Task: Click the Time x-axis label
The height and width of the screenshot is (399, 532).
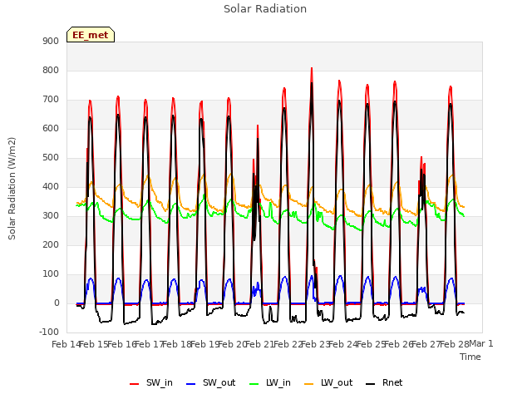Action: click(x=470, y=357)
